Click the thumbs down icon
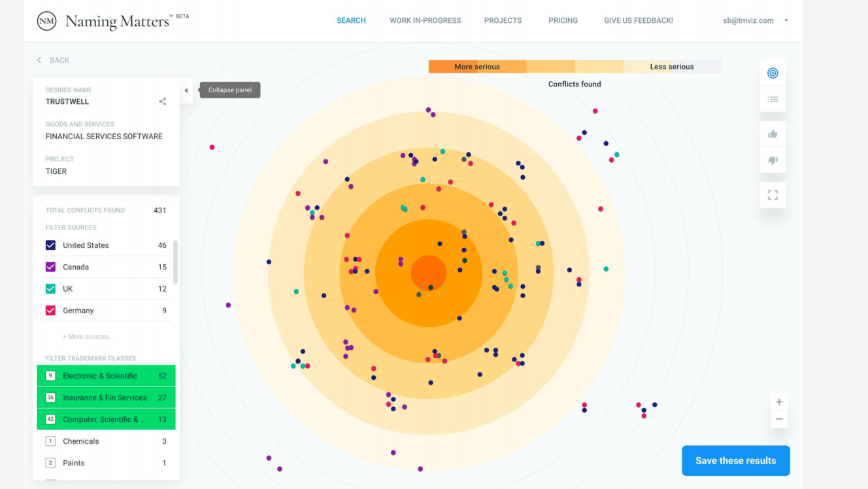The image size is (868, 489). coord(773,160)
